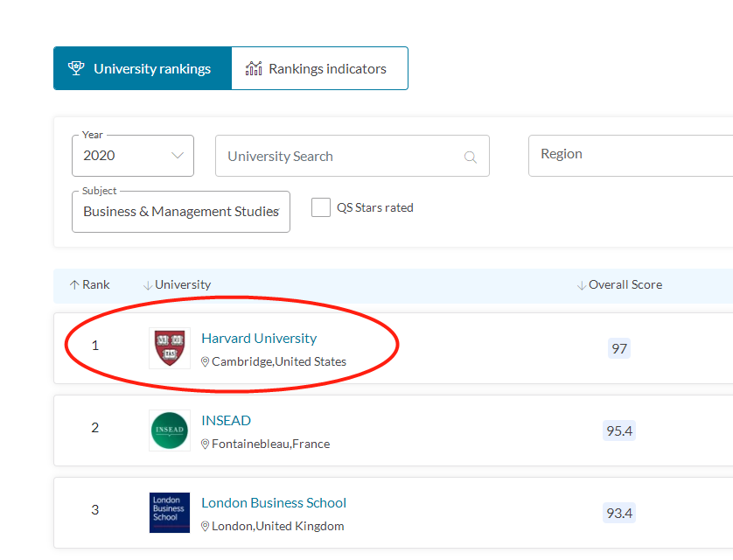Switch to the University rankings tab
Screen dimensions: 733x560
[x=143, y=68]
